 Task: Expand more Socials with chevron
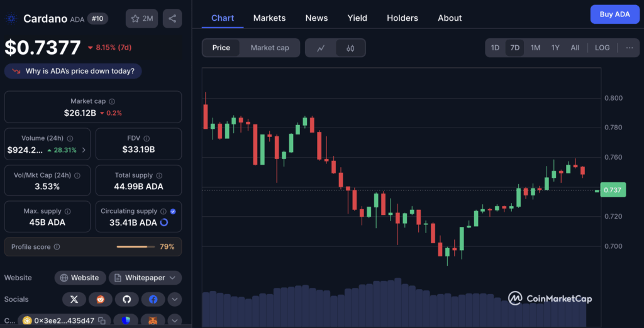[175, 299]
